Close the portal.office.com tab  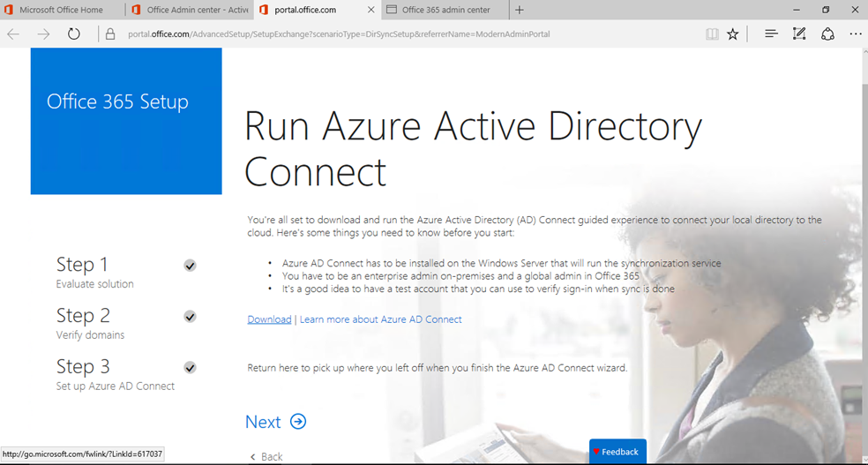tap(370, 10)
